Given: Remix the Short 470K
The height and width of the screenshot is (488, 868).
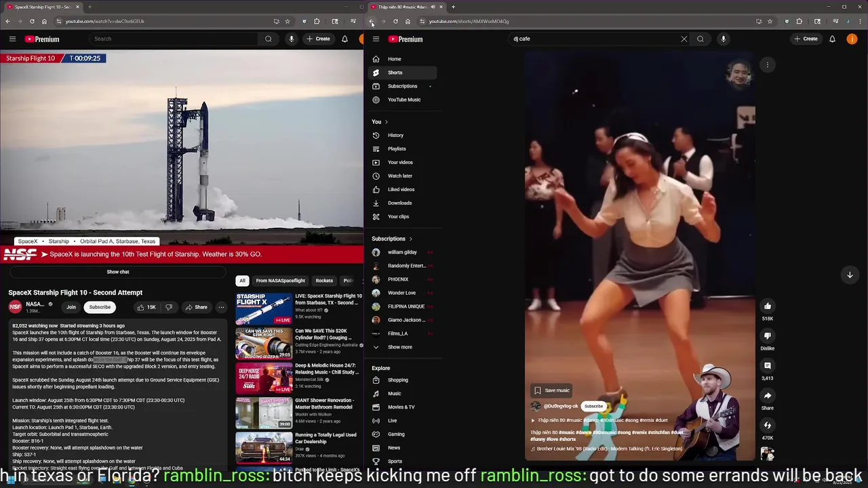Looking at the screenshot, I should pos(768,426).
